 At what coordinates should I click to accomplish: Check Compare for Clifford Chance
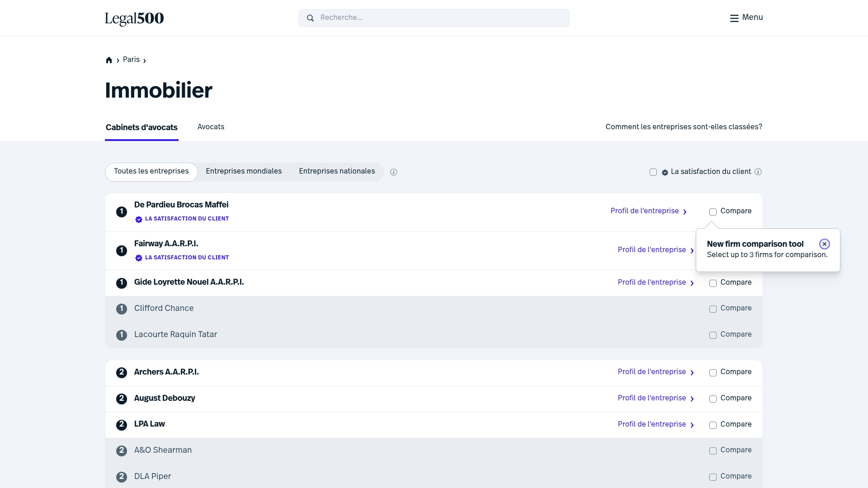(x=713, y=309)
